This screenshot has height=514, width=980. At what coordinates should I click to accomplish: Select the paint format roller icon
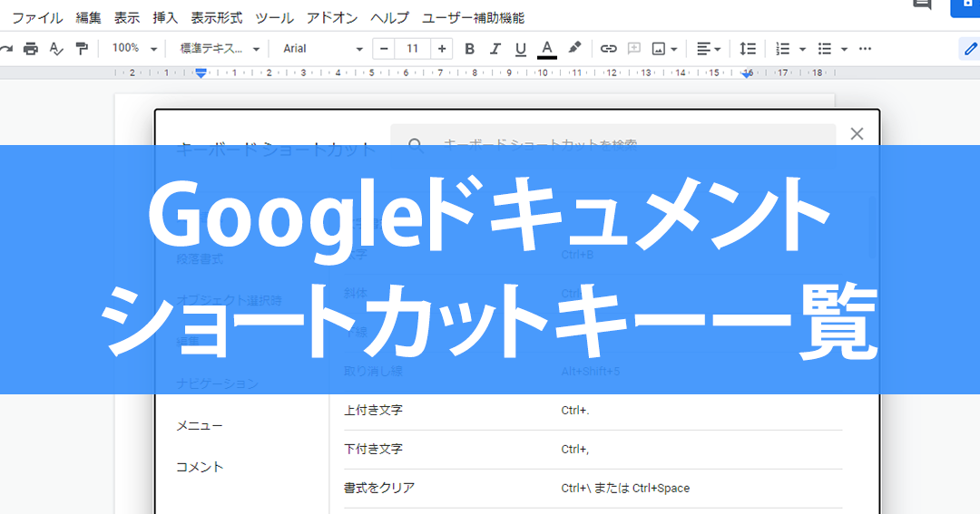click(82, 49)
